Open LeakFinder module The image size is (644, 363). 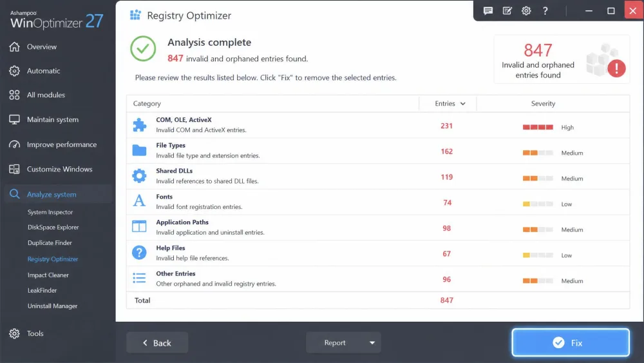tap(42, 290)
